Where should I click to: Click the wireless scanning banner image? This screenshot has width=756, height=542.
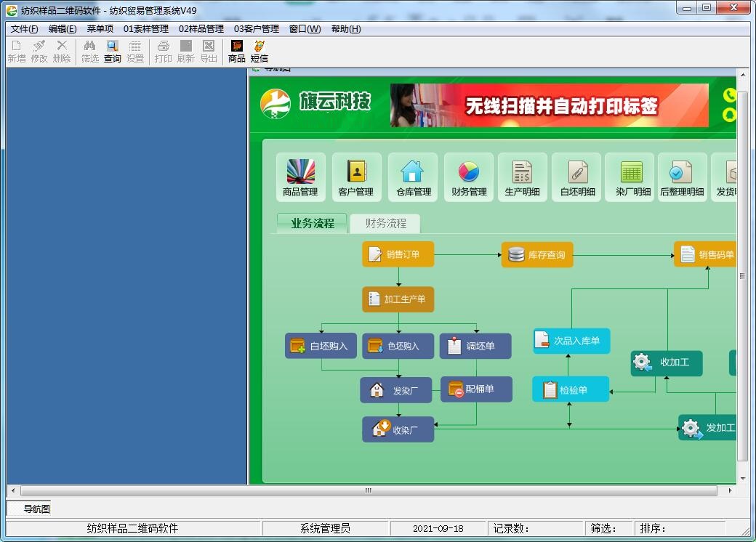549,105
